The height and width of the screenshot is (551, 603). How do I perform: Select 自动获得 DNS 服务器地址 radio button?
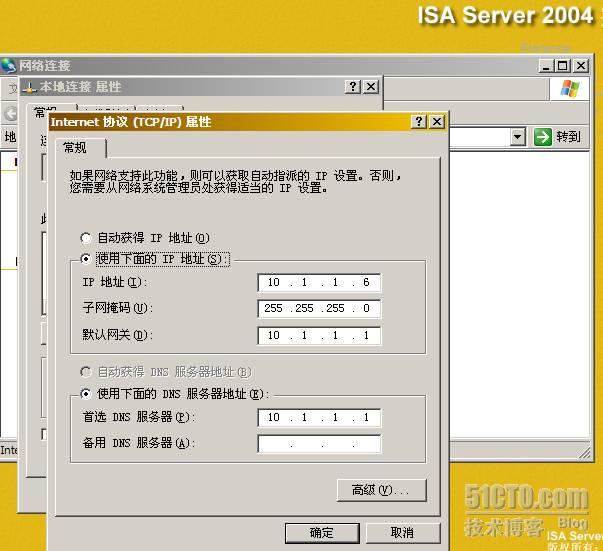(x=86, y=372)
